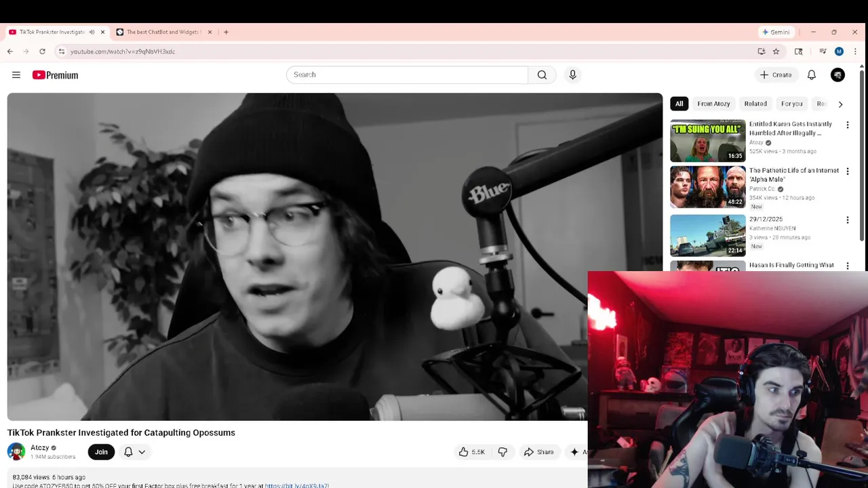Open the Entitled Karen video thumbnail
The height and width of the screenshot is (488, 868).
click(708, 141)
